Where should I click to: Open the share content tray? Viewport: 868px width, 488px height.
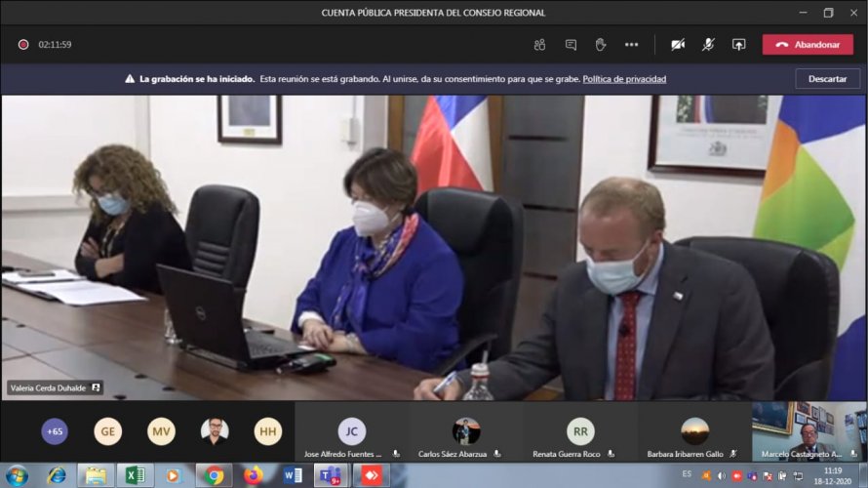(738, 45)
